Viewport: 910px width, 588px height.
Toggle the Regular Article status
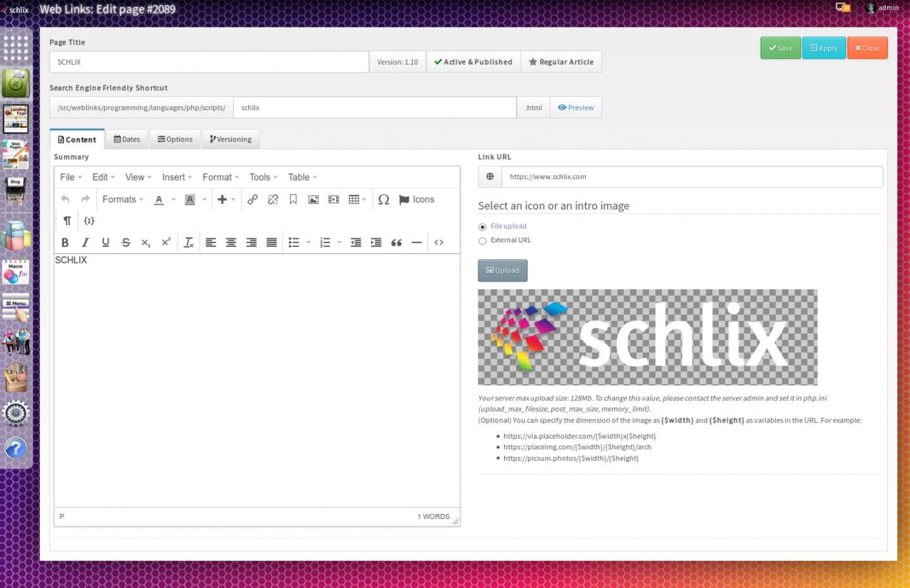coord(562,62)
